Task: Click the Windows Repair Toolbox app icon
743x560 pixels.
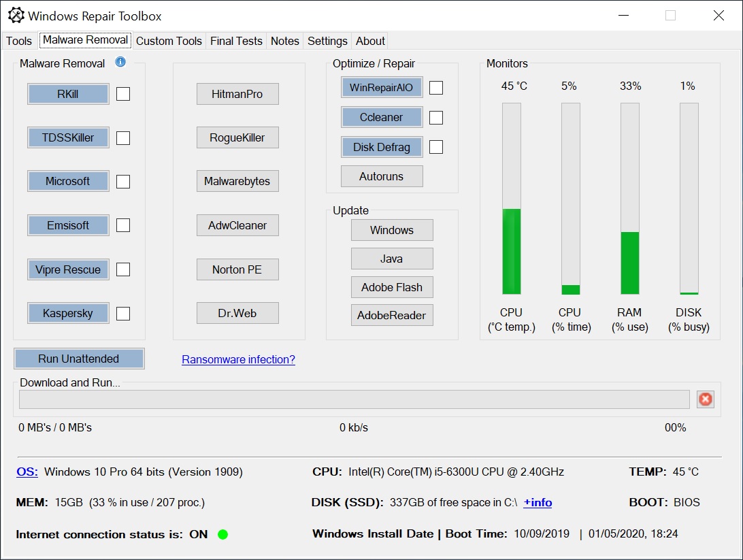Action: pyautogui.click(x=16, y=16)
